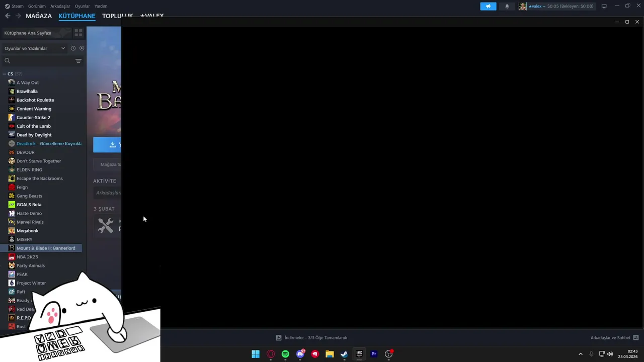
Task: Open Arkadaşlar ve Sohbet
Action: tap(614, 338)
